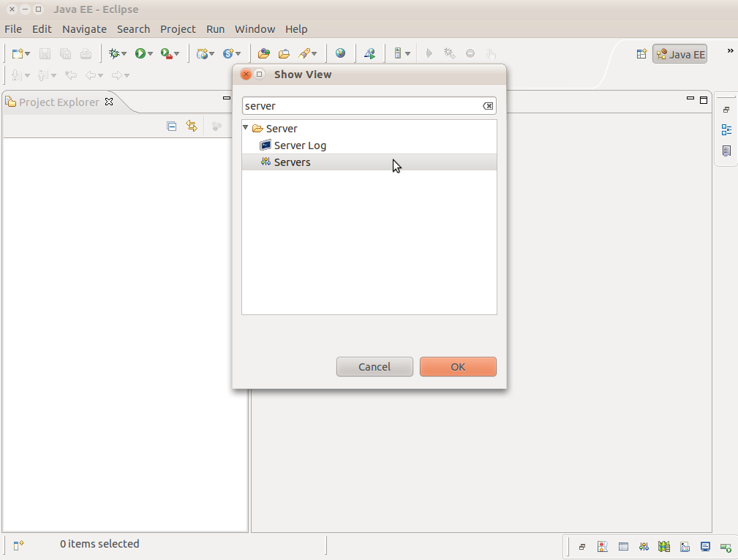Open the dropdown arrow next to Run button
Viewport: 738px width, 560px height.
[x=151, y=54]
